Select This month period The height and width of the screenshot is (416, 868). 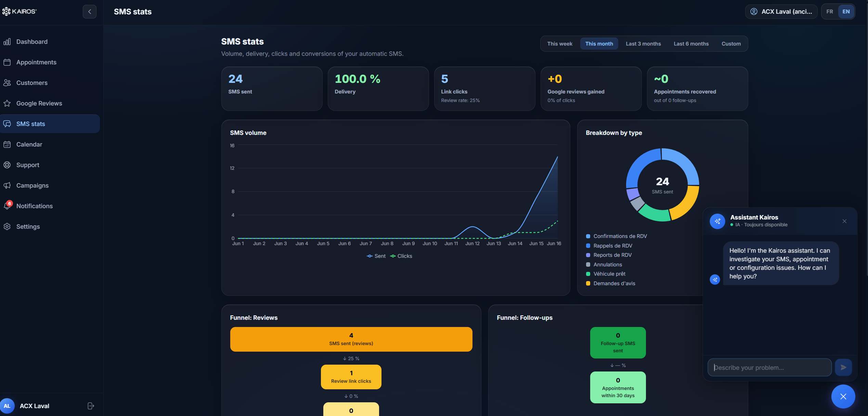[x=599, y=44]
